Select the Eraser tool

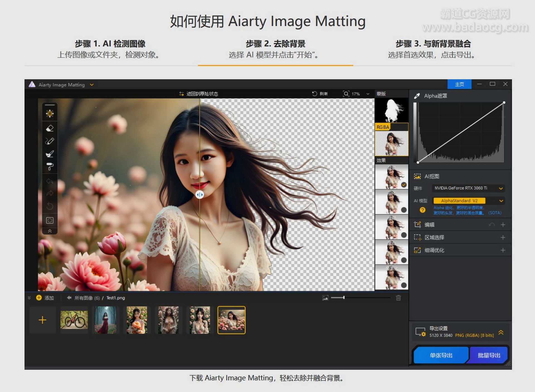(x=50, y=128)
